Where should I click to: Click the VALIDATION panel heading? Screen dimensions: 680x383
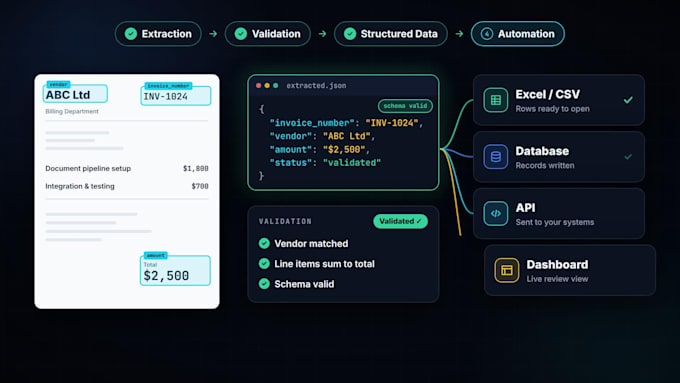pyautogui.click(x=285, y=221)
